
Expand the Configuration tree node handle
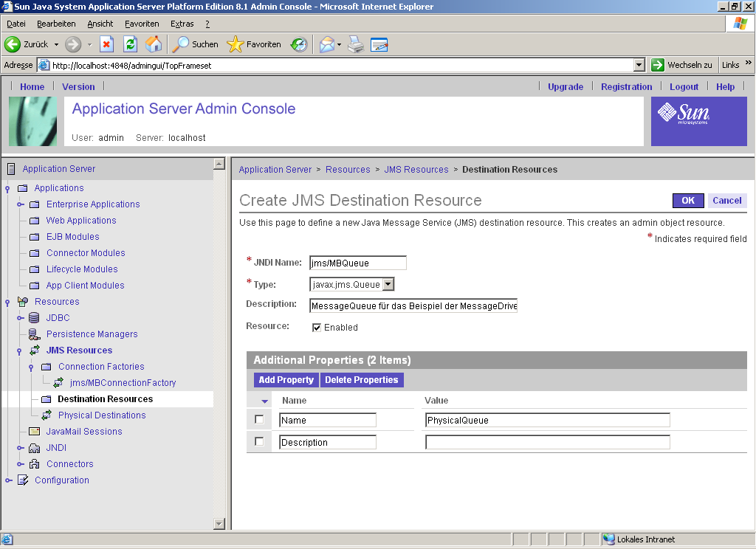[9, 480]
